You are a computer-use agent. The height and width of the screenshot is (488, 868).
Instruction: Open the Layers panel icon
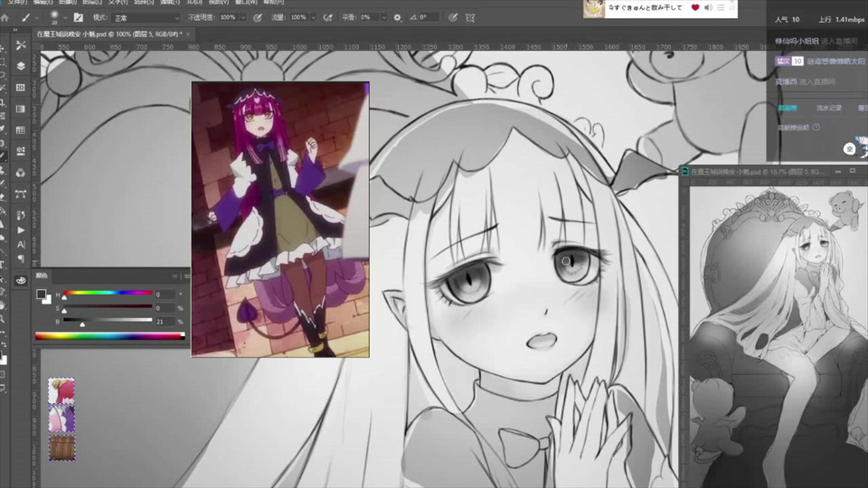21,66
